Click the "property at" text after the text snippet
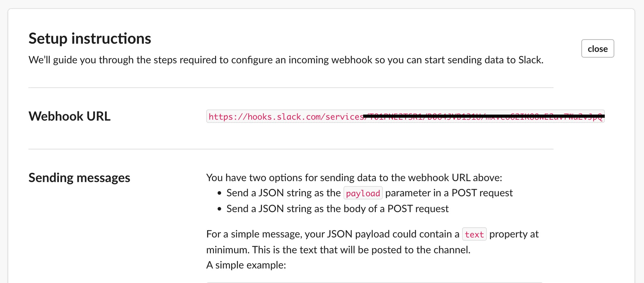Screen dimensions: 644x283 coord(514,234)
